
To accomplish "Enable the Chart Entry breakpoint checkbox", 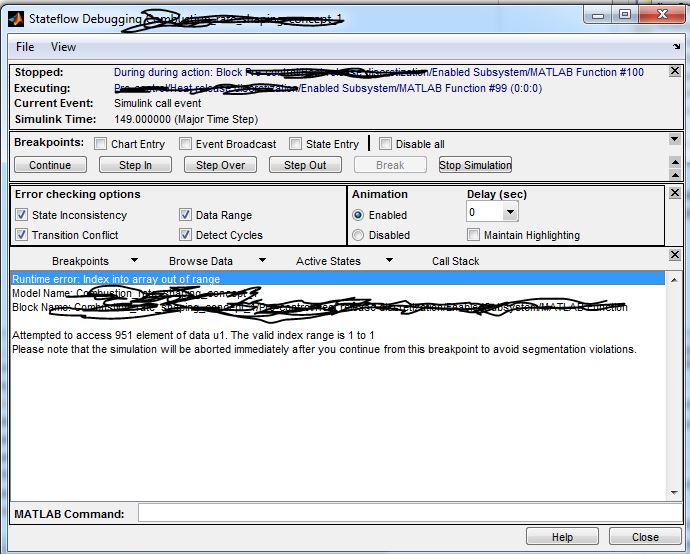I will [x=101, y=144].
